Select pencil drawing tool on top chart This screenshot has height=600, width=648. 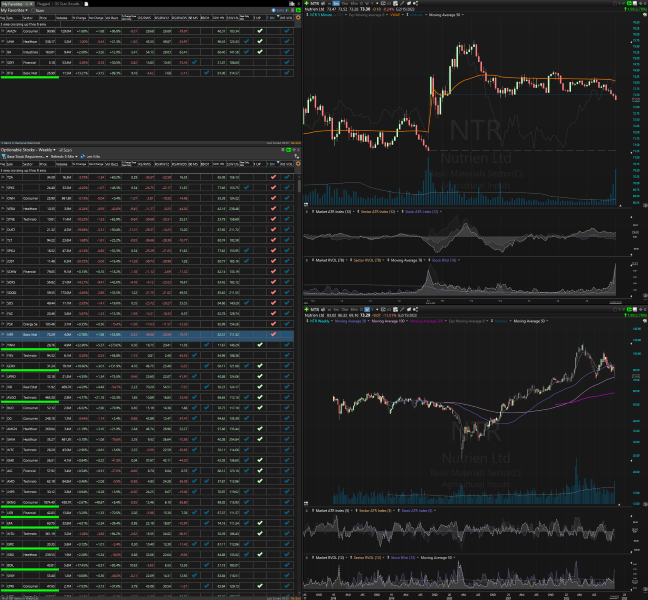[402, 3]
